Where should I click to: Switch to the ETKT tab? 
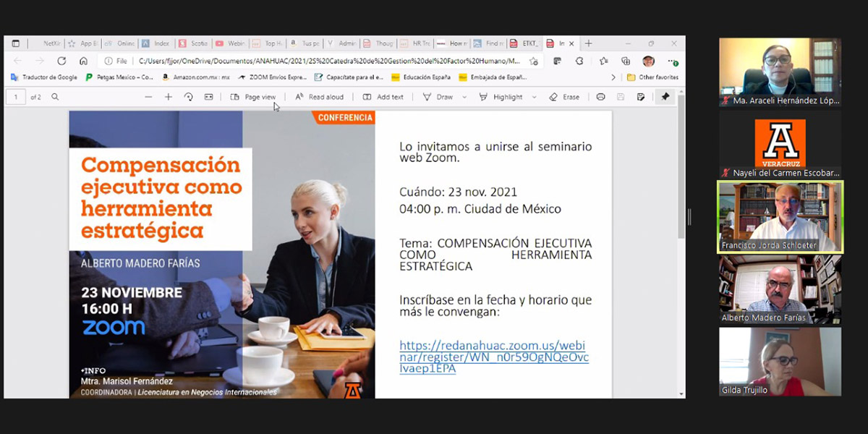coord(525,43)
